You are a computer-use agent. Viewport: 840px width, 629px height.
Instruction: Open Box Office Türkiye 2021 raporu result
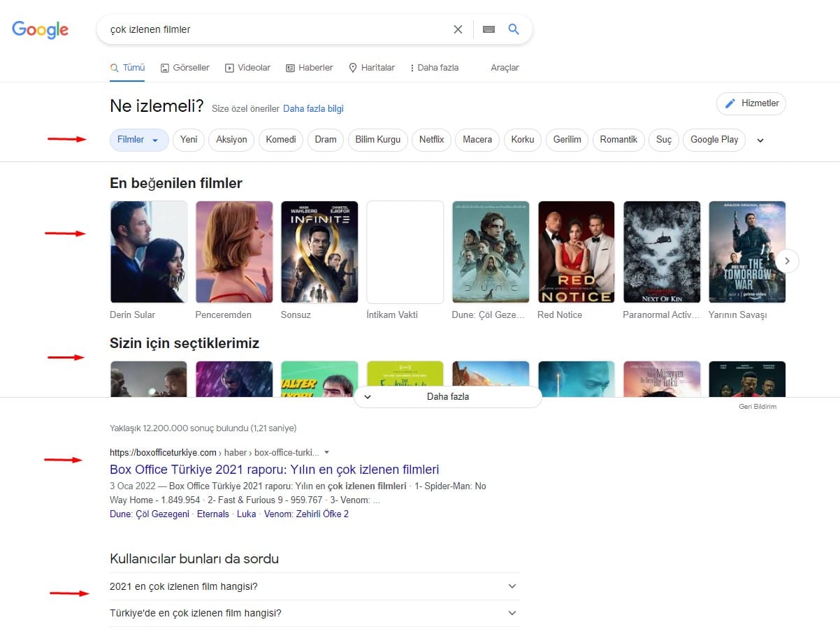click(275, 470)
